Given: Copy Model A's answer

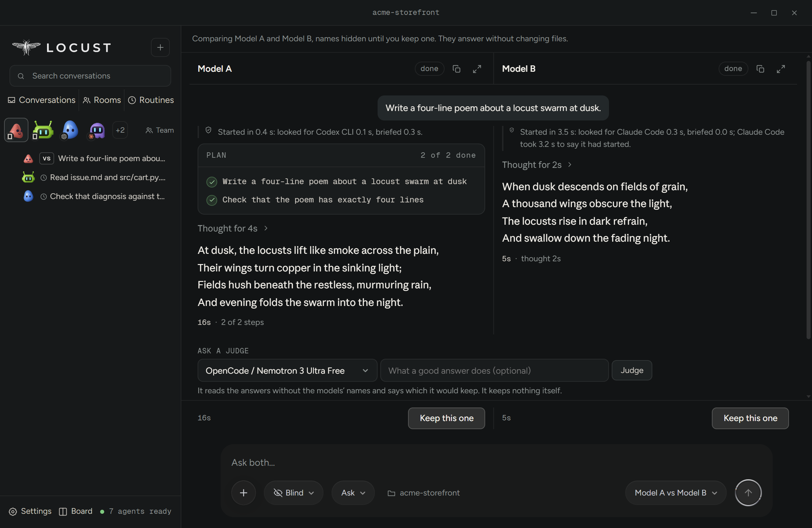Looking at the screenshot, I should coord(456,69).
